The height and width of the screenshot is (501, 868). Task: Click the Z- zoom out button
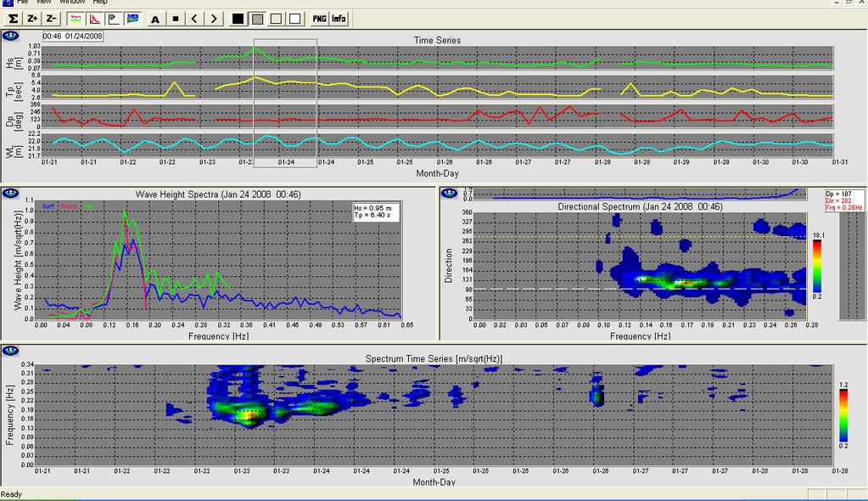click(x=51, y=19)
